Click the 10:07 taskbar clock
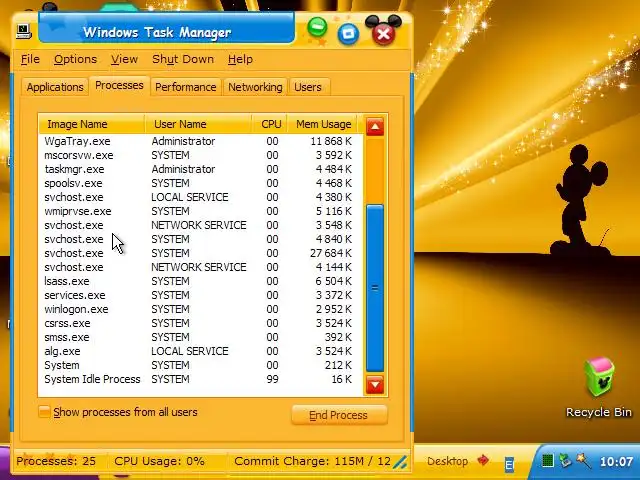The height and width of the screenshot is (480, 640). (616, 462)
